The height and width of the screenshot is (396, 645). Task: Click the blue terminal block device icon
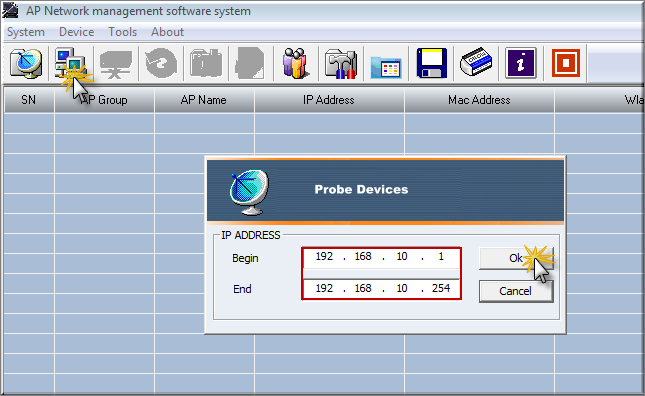pos(476,63)
